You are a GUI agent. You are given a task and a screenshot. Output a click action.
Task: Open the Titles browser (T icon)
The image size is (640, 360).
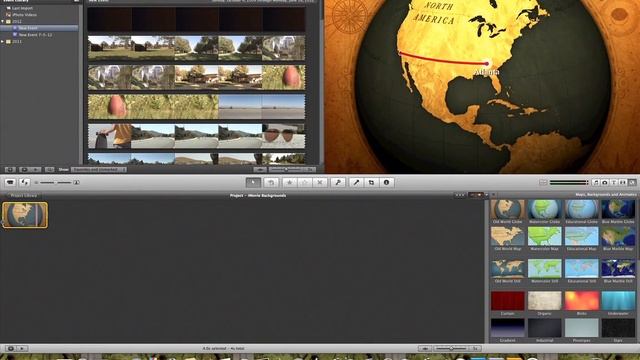pyautogui.click(x=614, y=182)
